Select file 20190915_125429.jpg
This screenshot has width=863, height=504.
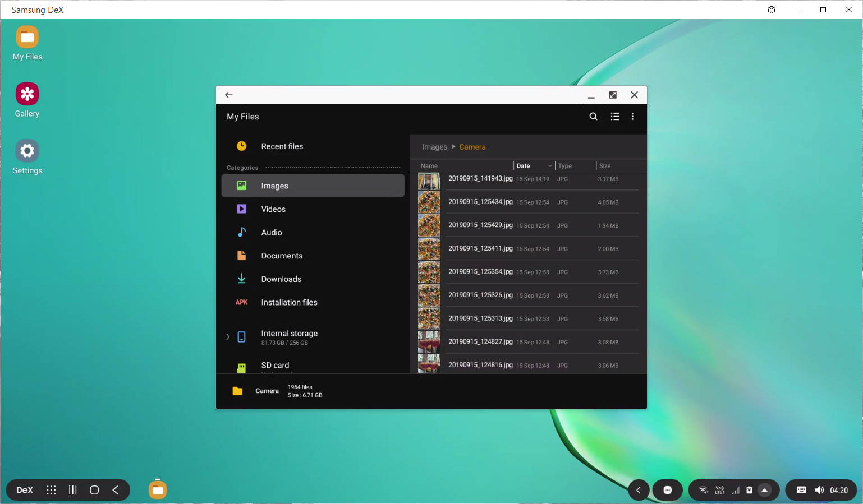point(528,225)
